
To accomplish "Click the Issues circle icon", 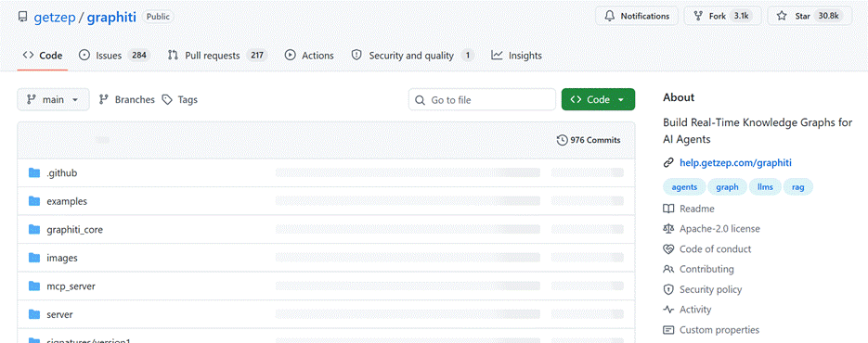I will (x=84, y=56).
